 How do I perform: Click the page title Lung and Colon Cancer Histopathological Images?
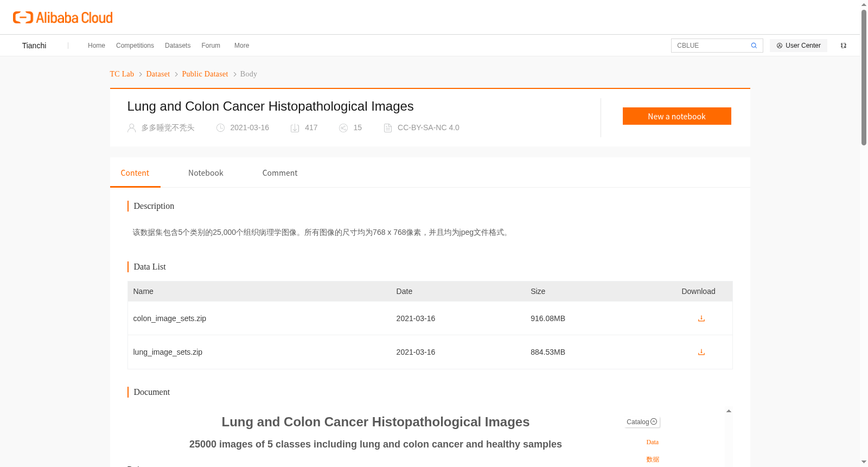(x=271, y=106)
